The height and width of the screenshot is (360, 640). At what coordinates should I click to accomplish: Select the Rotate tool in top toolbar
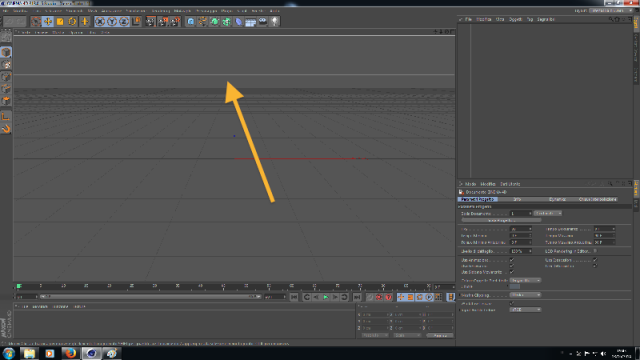coord(72,21)
